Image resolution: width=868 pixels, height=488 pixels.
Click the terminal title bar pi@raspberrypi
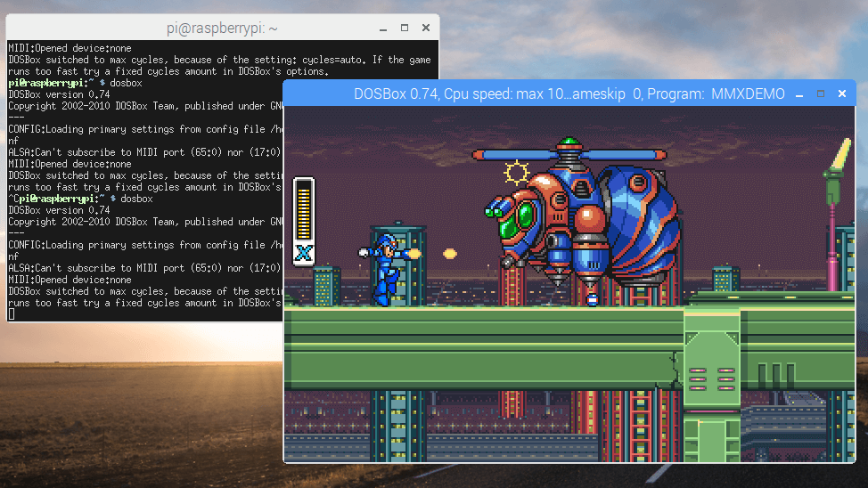click(x=223, y=28)
